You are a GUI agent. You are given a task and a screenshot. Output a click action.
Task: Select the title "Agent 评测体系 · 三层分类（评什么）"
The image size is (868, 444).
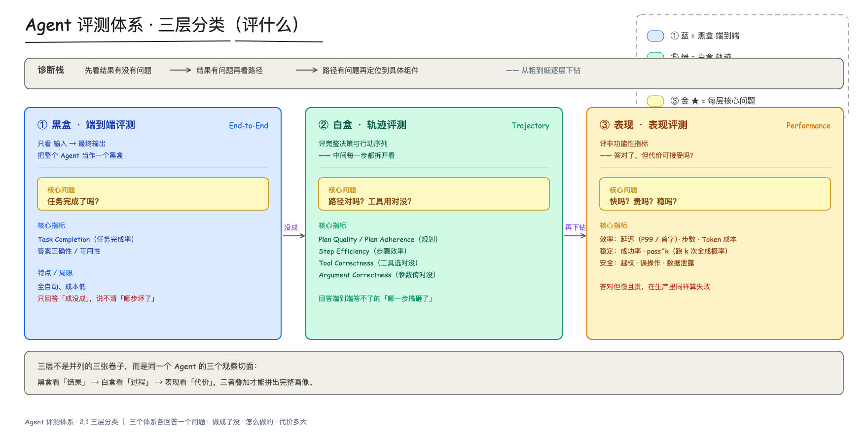tap(163, 25)
